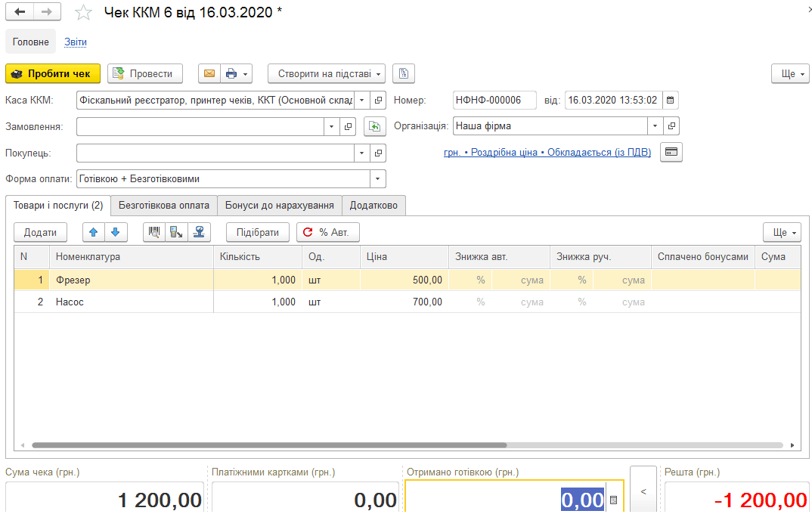Select the Товари і послуги tab
The height and width of the screenshot is (514, 812).
click(58, 205)
